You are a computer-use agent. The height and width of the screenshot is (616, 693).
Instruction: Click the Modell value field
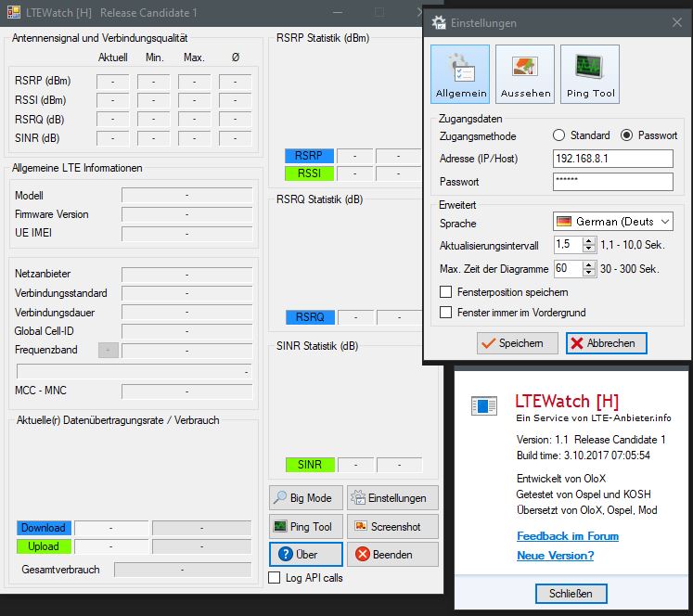pos(187,195)
